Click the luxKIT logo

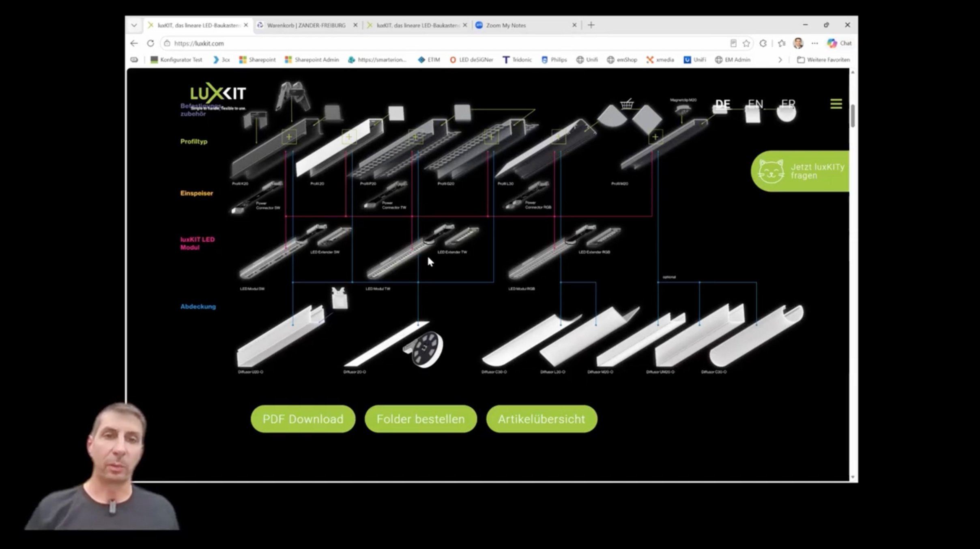coord(218,93)
